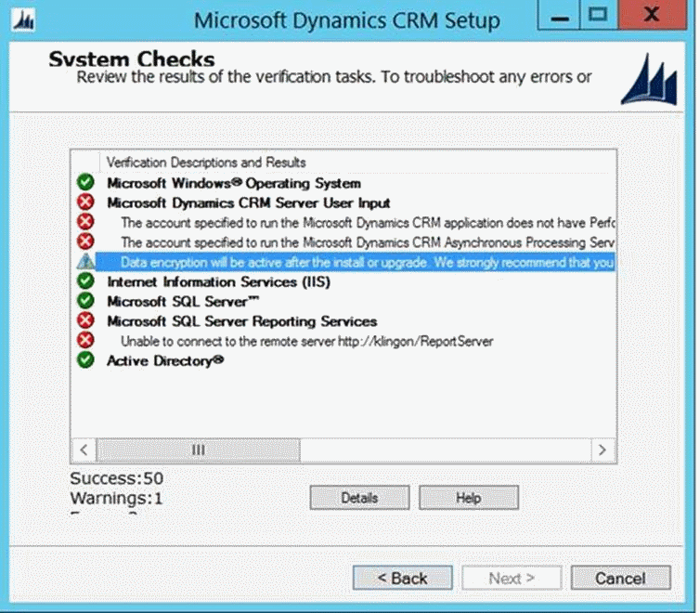Viewport: 700px width, 613px height.
Task: Click the Warnings:1 count text
Action: (x=116, y=498)
